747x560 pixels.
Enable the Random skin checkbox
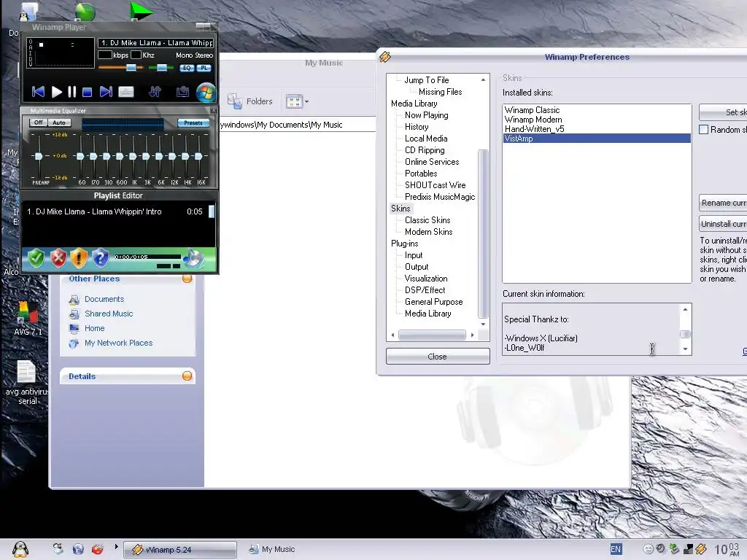tap(704, 130)
